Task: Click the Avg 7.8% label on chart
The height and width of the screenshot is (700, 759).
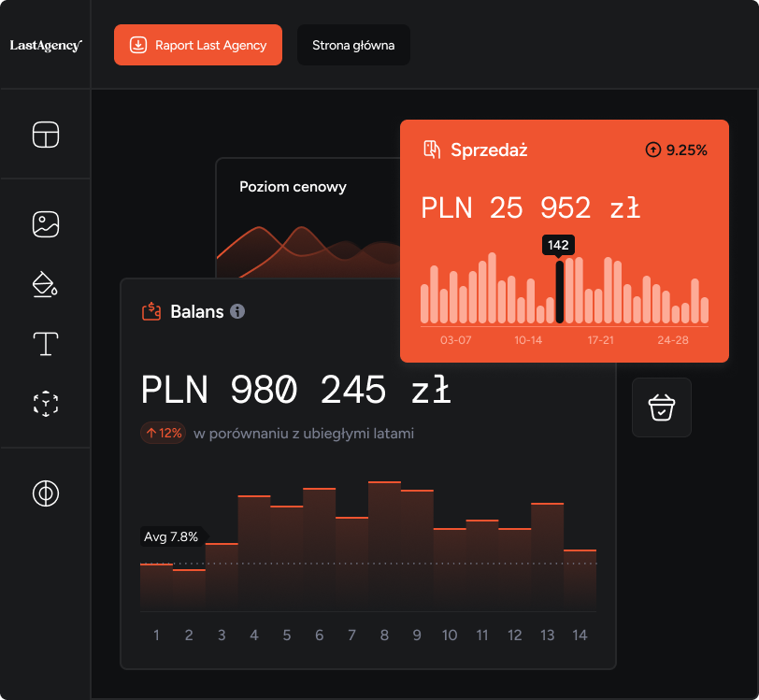Action: tap(171, 536)
